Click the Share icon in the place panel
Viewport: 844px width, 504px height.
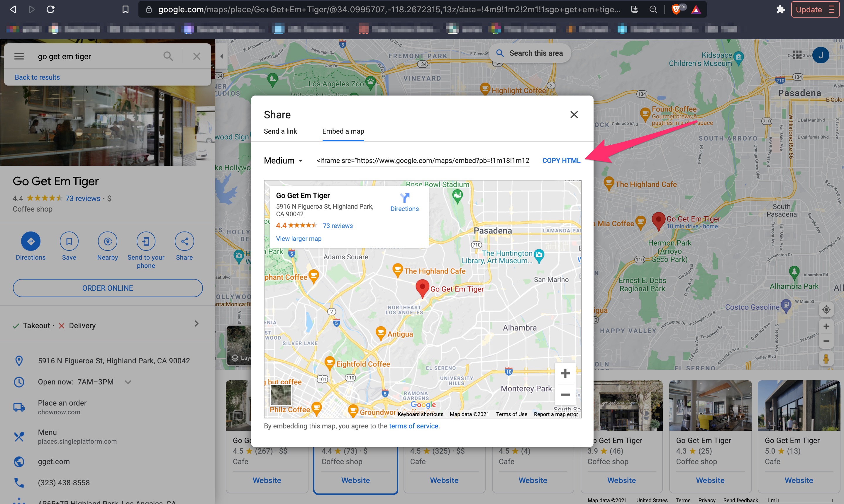pos(184,241)
